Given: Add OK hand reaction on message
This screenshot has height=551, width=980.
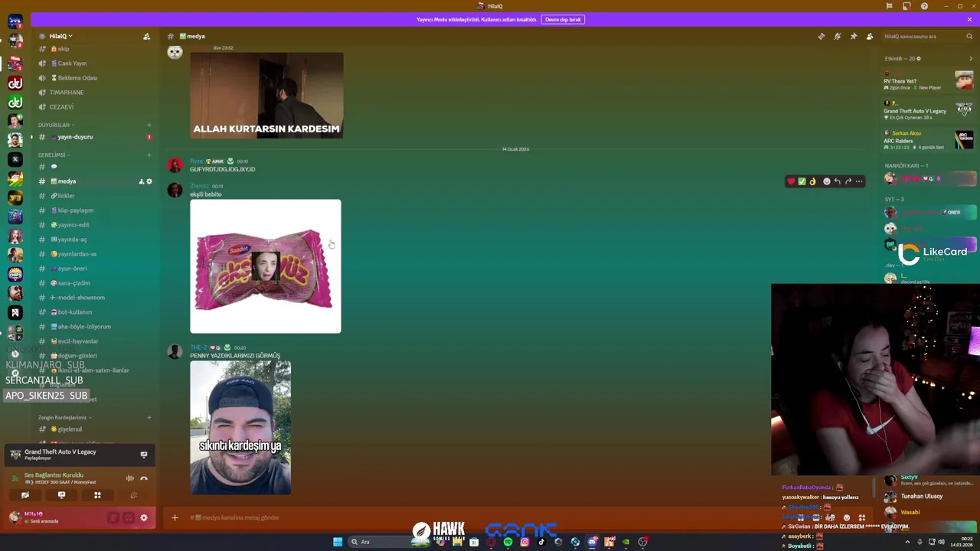Looking at the screenshot, I should click(812, 181).
